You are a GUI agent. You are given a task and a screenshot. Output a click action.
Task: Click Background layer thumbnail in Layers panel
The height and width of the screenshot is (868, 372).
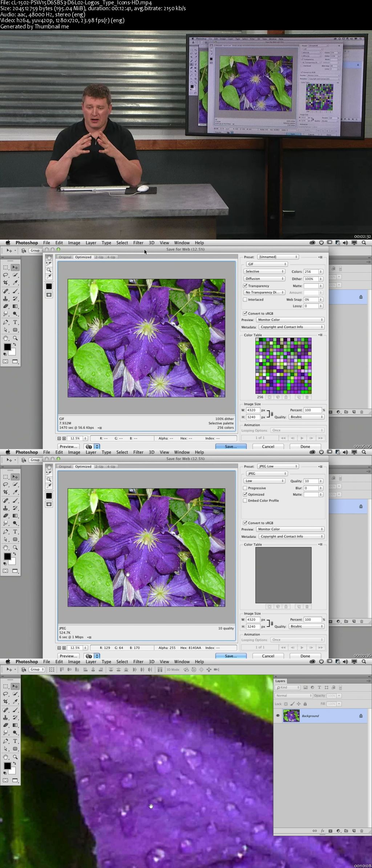(291, 716)
